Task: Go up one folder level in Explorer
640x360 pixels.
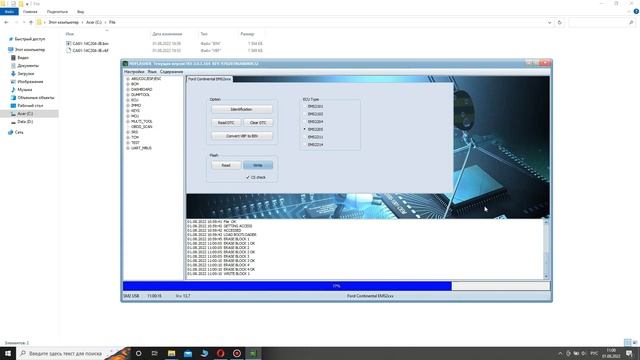Action: click(31, 22)
